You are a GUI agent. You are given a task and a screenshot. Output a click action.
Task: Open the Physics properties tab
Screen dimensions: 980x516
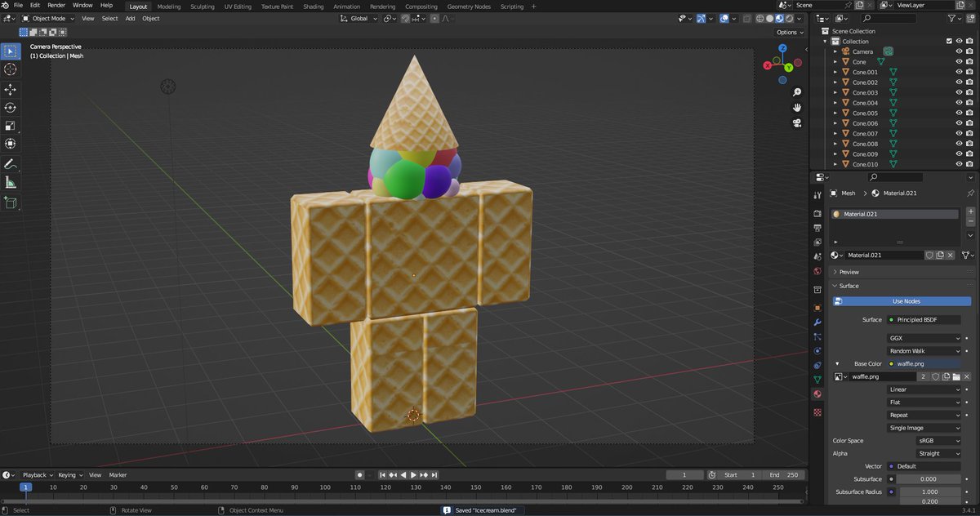point(817,351)
